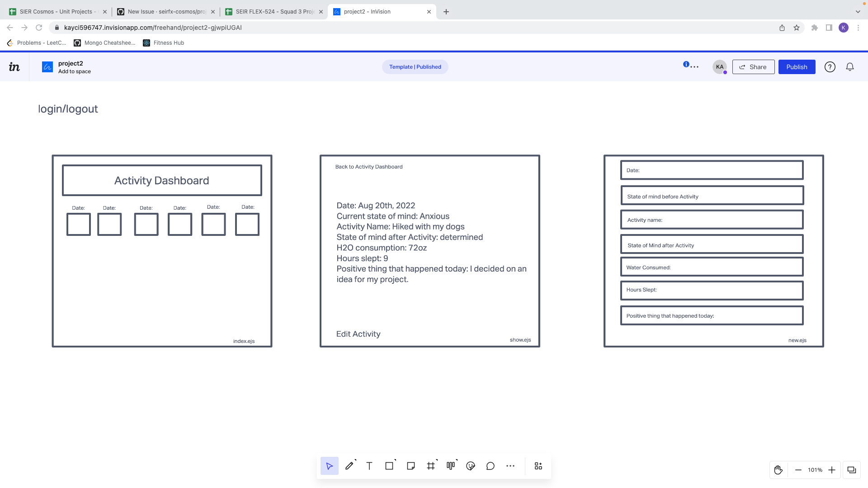This screenshot has height=488, width=868.
Task: Open the Sticker tool
Action: [470, 466]
